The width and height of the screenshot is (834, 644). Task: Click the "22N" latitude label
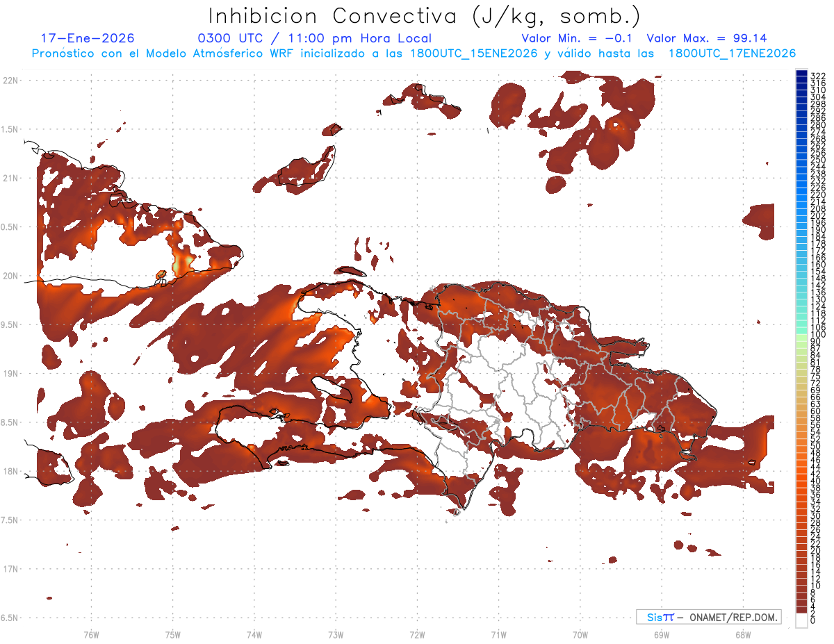click(x=10, y=81)
